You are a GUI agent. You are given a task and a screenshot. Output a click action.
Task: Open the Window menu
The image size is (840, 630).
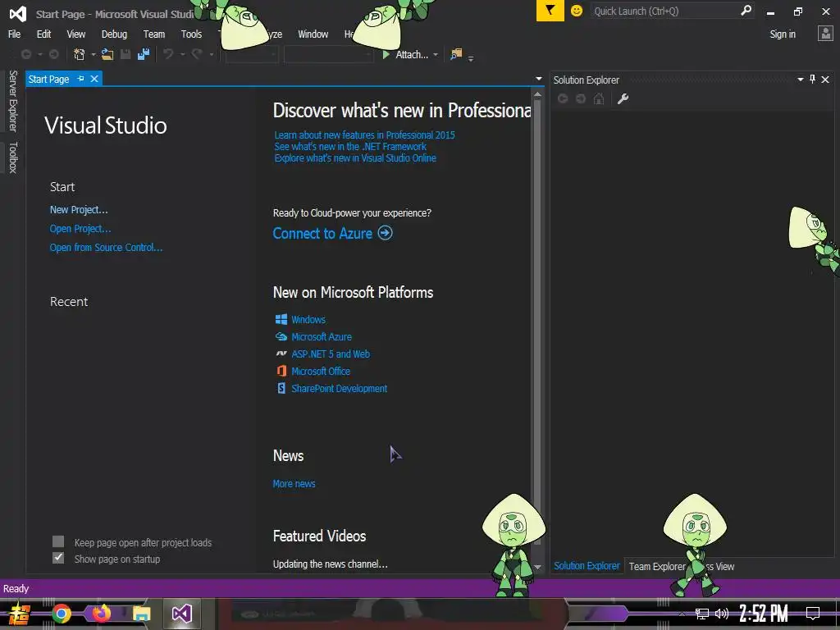313,34
